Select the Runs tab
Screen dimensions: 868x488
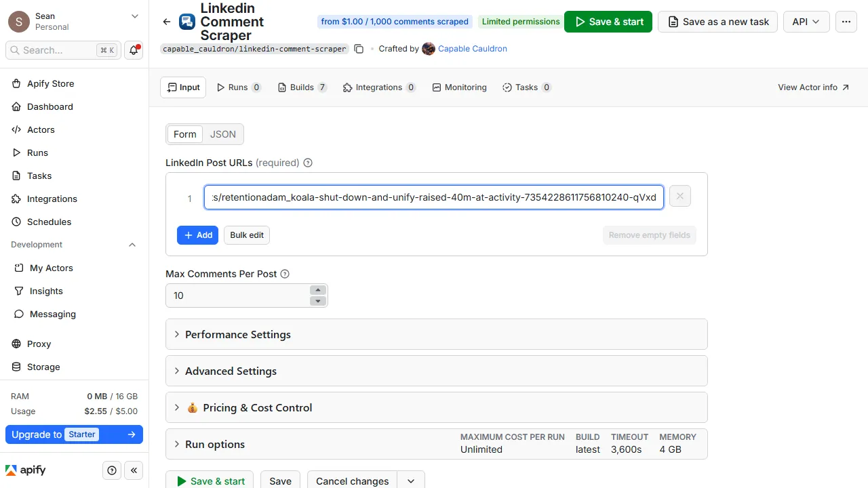239,87
